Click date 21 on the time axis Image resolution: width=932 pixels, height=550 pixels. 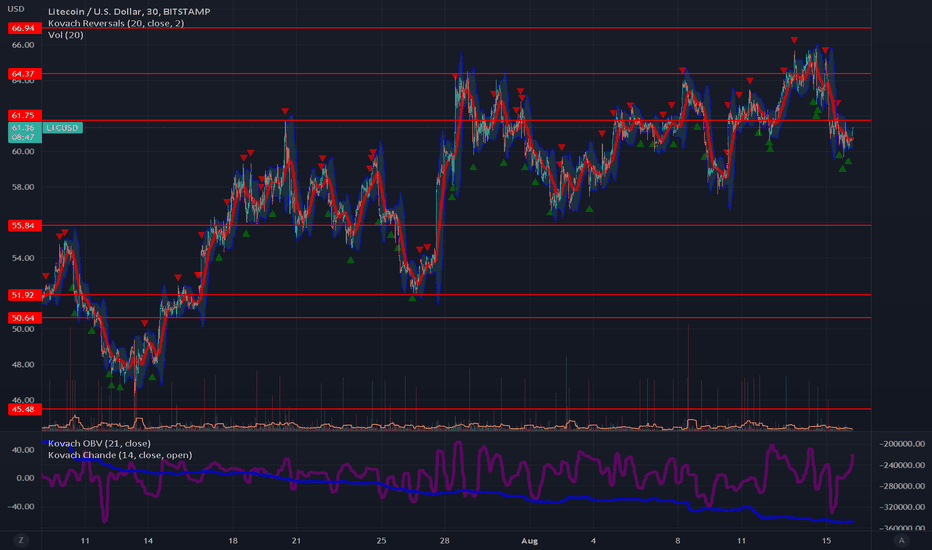pyautogui.click(x=296, y=540)
